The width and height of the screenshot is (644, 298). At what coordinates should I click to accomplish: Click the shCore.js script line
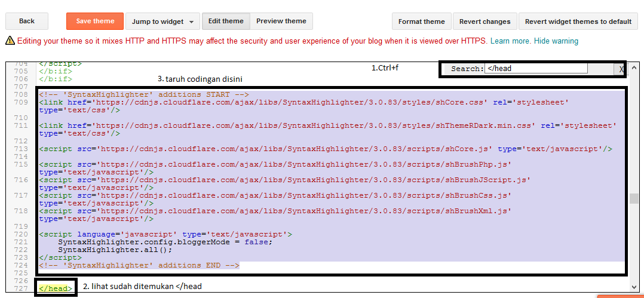pyautogui.click(x=326, y=149)
